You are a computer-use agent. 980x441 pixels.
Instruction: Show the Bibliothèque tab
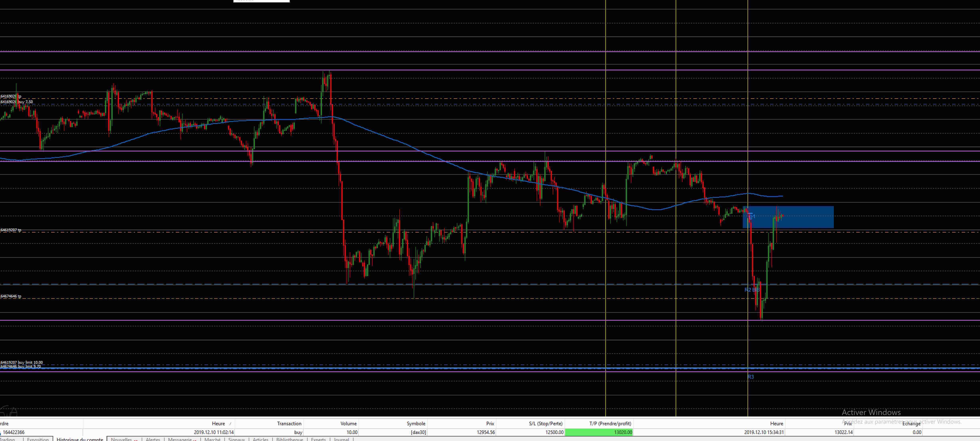tap(290, 439)
